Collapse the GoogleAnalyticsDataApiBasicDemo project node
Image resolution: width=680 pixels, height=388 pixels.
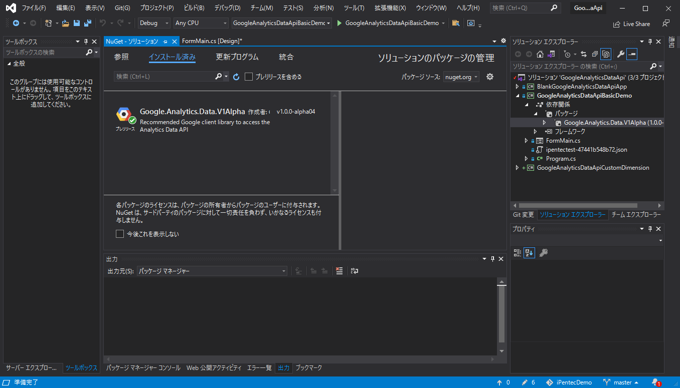click(517, 96)
